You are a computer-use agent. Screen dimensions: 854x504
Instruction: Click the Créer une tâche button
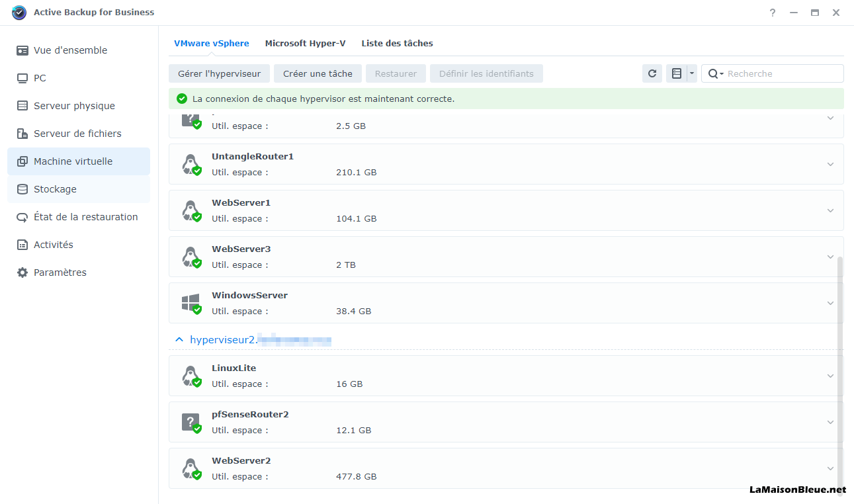pyautogui.click(x=318, y=73)
